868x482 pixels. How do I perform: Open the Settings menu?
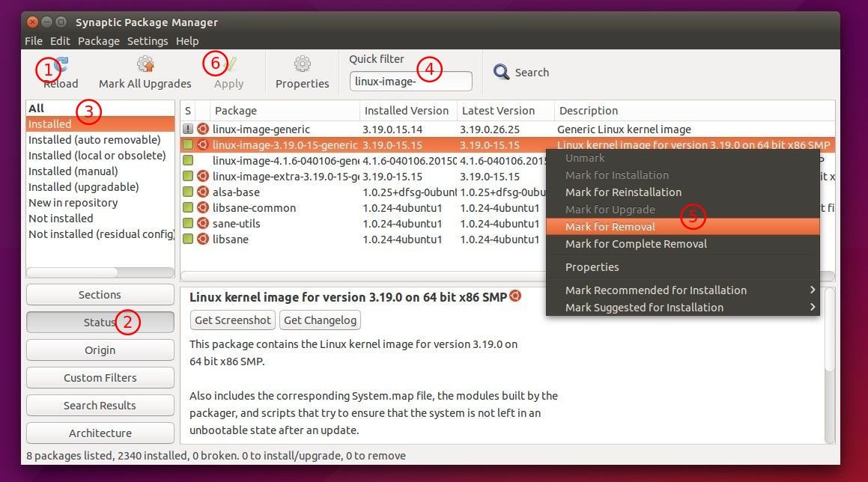coord(148,41)
